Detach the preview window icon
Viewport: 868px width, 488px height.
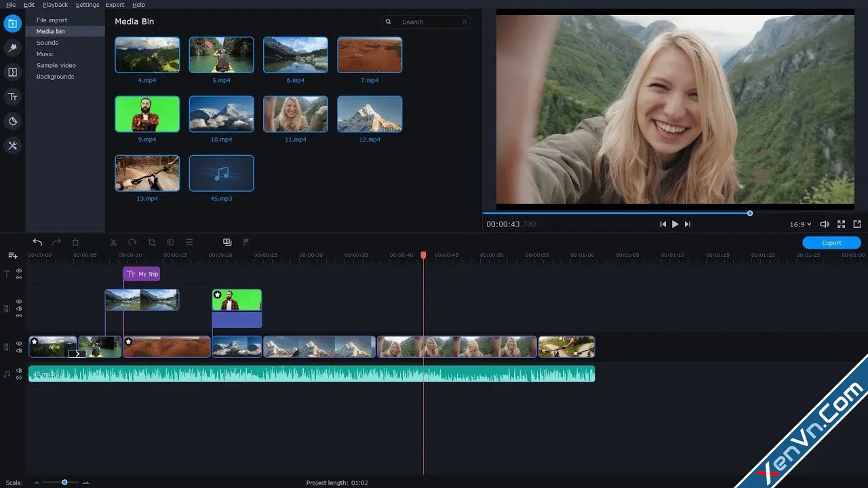[x=857, y=224]
